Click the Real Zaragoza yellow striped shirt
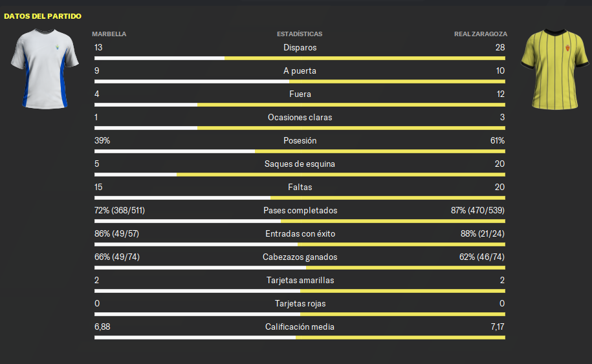592x364 pixels. (x=554, y=69)
